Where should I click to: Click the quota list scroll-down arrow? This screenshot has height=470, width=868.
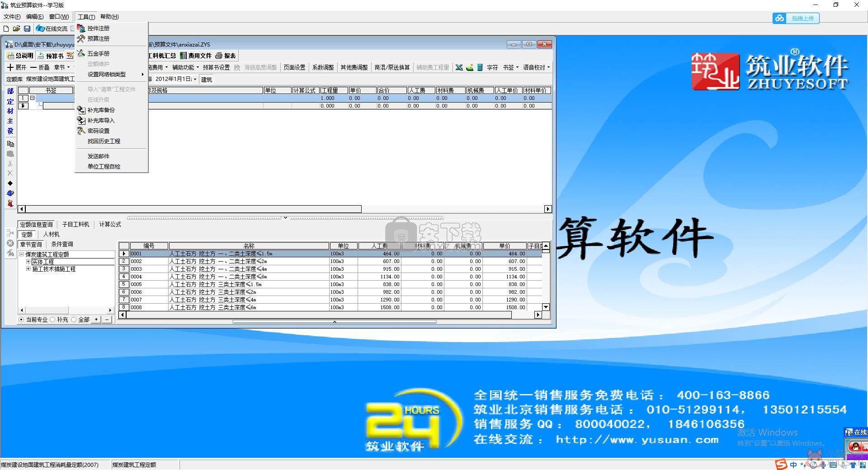point(546,307)
